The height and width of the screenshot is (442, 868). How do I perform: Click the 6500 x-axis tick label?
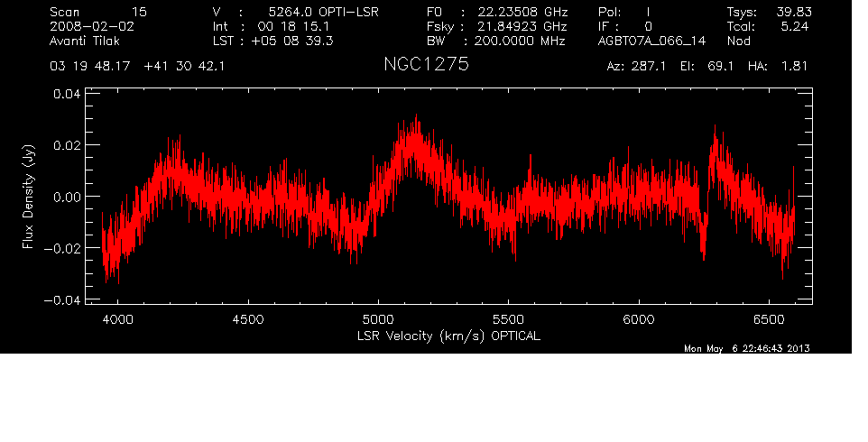click(x=769, y=319)
